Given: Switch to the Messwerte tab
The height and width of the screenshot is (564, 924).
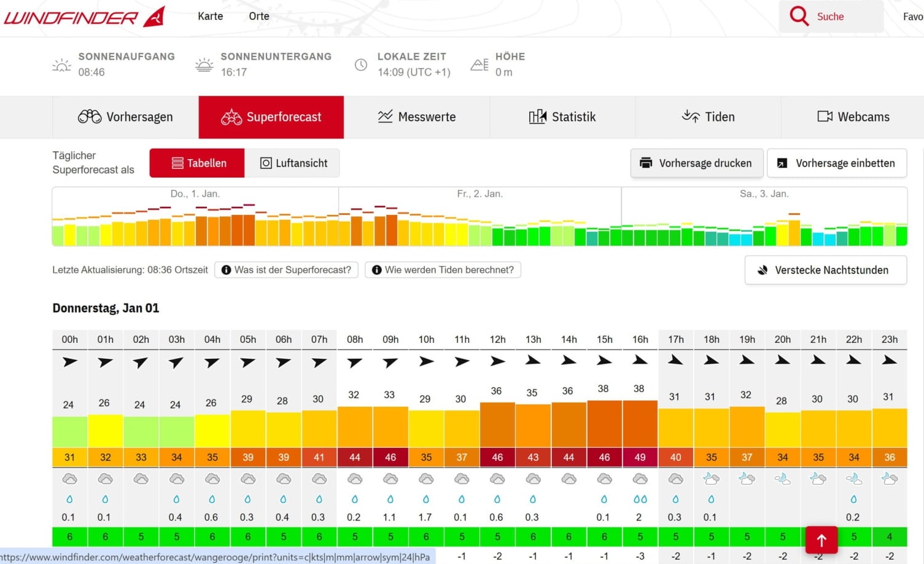Looking at the screenshot, I should (417, 117).
